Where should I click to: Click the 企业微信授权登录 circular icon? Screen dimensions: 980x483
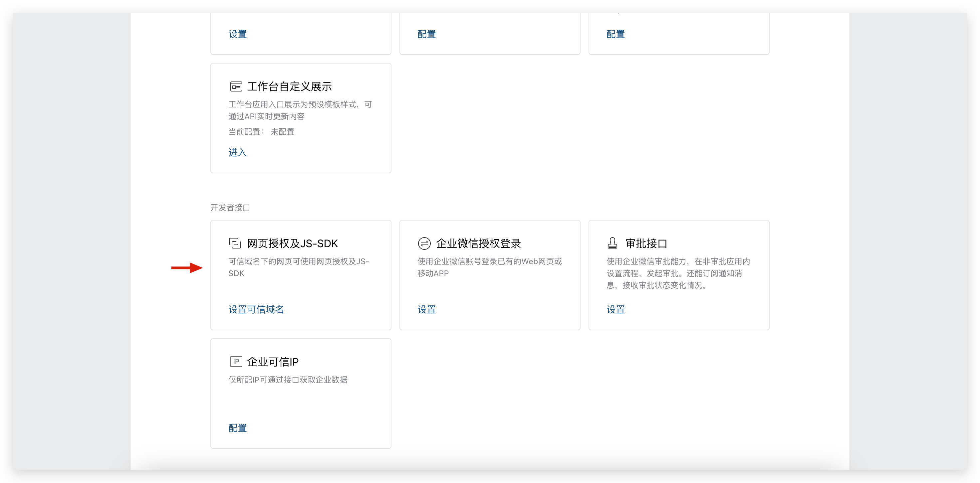tap(424, 243)
